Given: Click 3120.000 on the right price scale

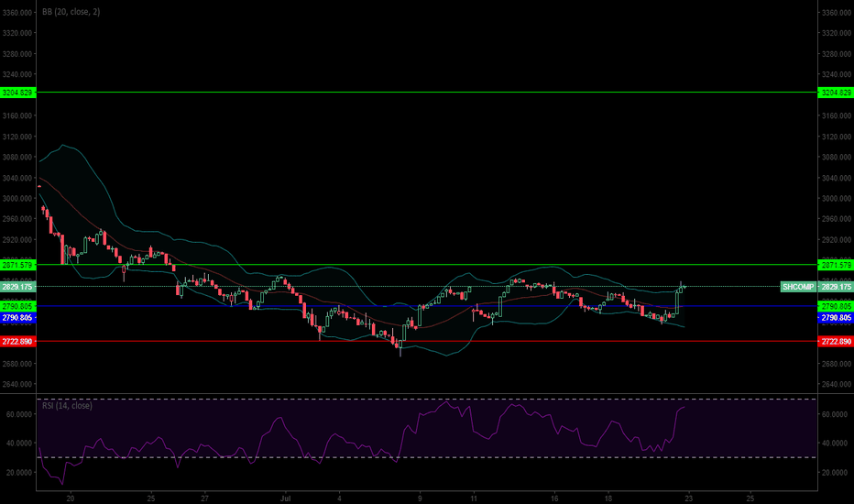Looking at the screenshot, I should [837, 137].
